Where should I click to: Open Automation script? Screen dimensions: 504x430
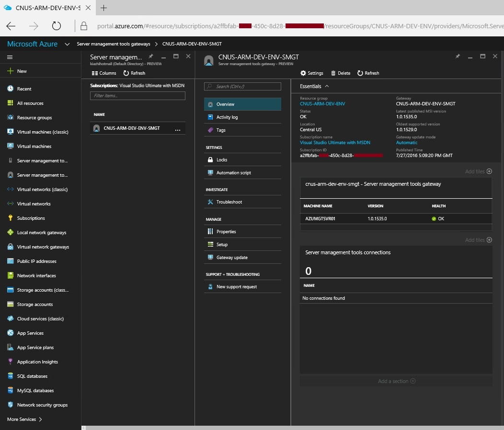243,172
